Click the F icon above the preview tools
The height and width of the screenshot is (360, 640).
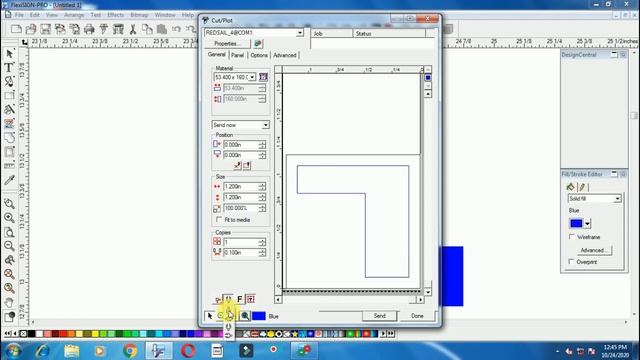pos(240,299)
